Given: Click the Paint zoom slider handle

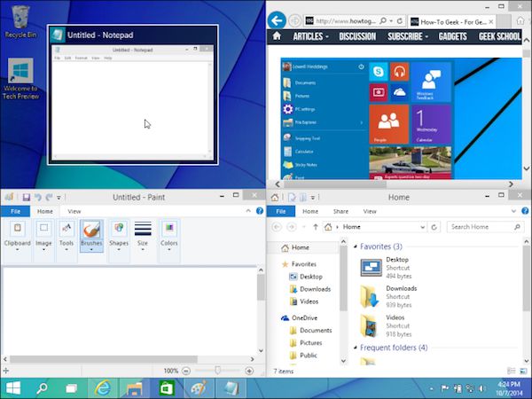Looking at the screenshot, I should [x=218, y=370].
